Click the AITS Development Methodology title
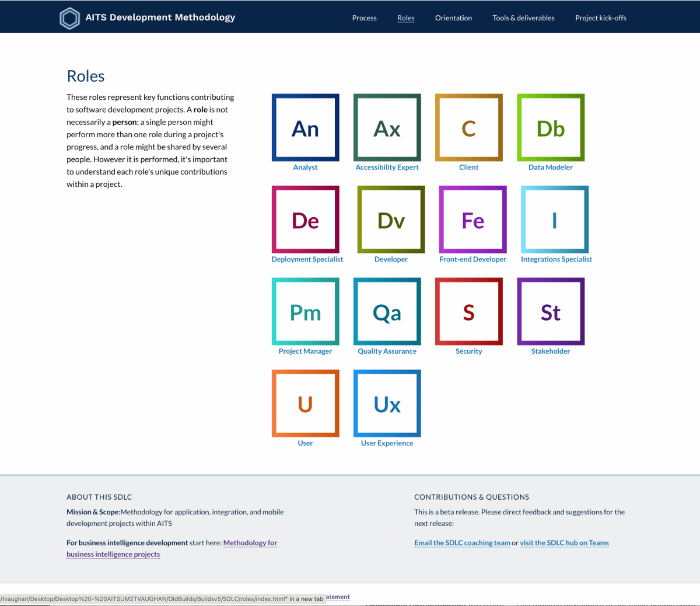This screenshot has width=700, height=606. click(160, 18)
